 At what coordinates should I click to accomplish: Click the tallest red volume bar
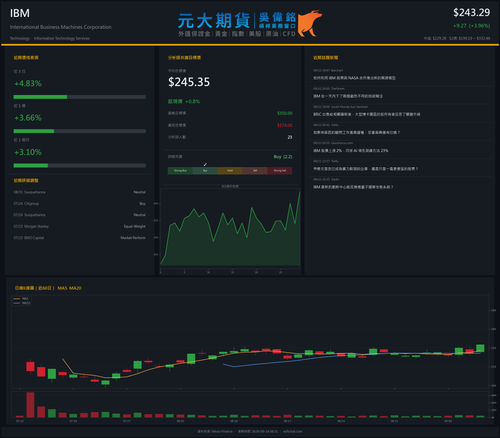pyautogui.click(x=30, y=405)
